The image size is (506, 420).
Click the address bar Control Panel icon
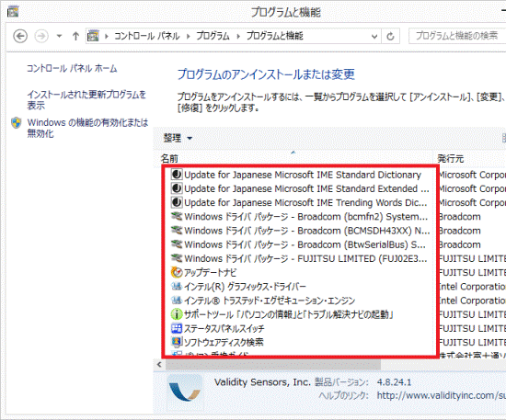click(x=93, y=36)
